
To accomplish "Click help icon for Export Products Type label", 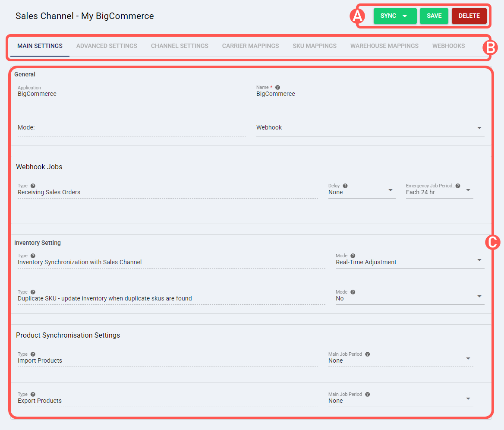I will click(x=33, y=394).
